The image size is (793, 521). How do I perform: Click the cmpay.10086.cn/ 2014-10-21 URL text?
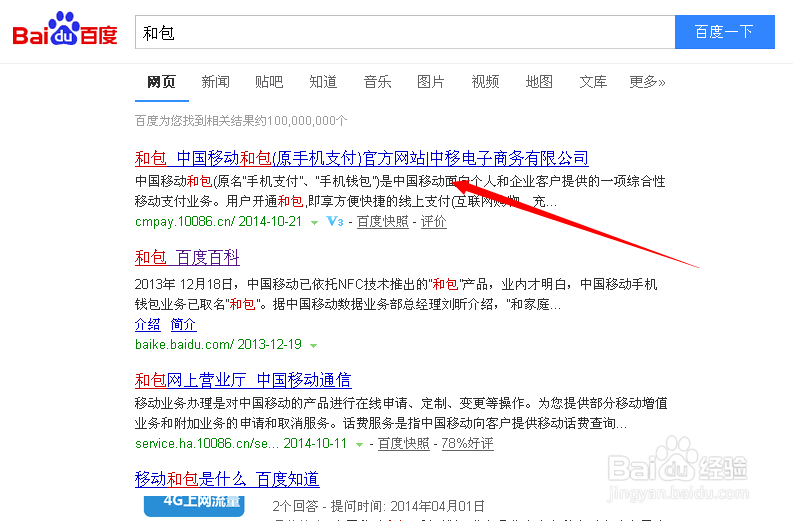tap(218, 222)
